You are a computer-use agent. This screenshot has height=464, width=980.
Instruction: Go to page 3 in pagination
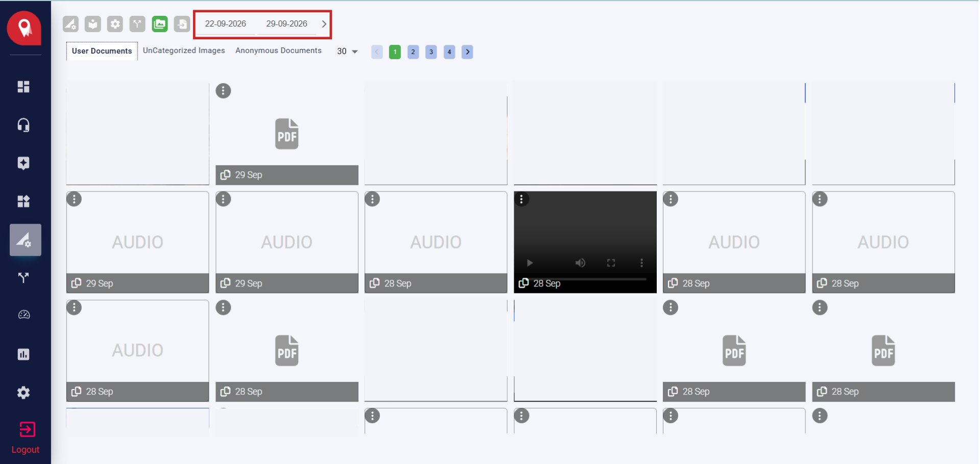tap(431, 52)
